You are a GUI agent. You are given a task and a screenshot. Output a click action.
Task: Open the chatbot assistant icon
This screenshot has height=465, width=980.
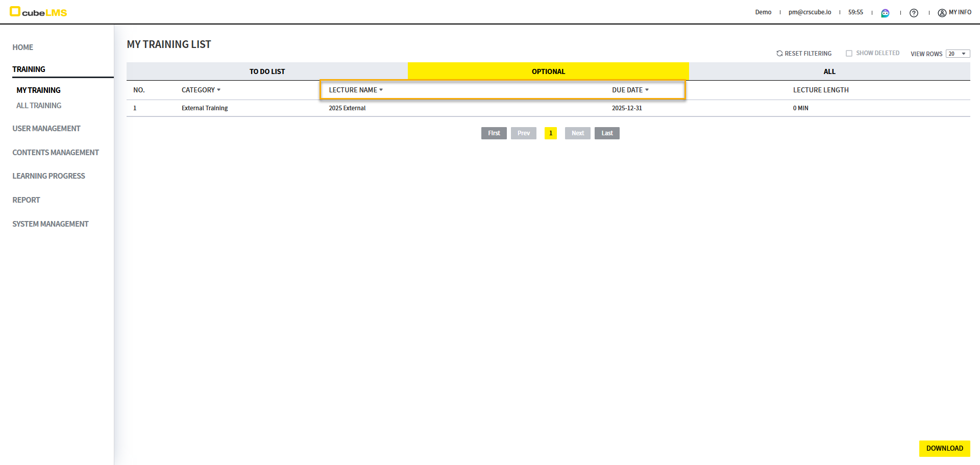pos(885,13)
